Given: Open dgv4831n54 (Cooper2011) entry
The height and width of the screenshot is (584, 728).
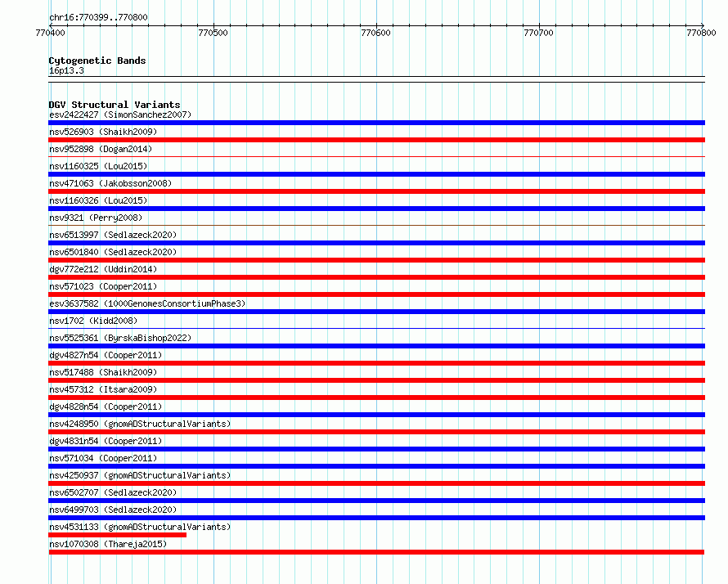Looking at the screenshot, I should click(x=106, y=441).
